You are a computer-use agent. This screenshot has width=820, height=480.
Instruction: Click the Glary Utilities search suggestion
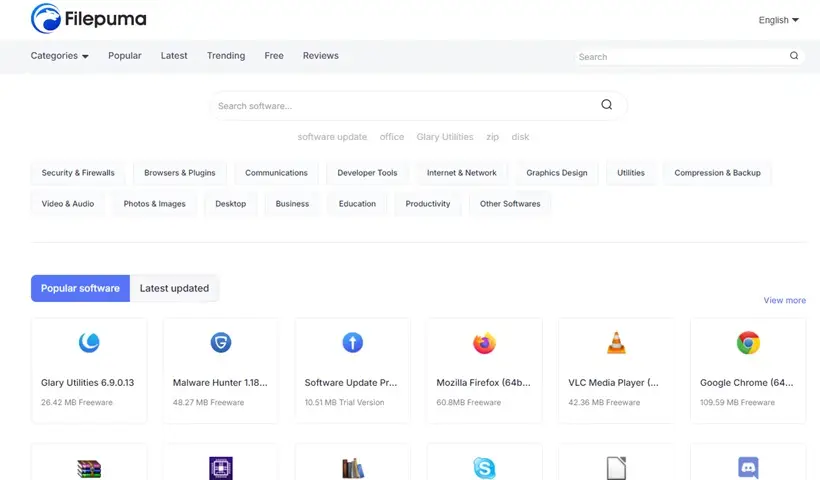point(445,136)
